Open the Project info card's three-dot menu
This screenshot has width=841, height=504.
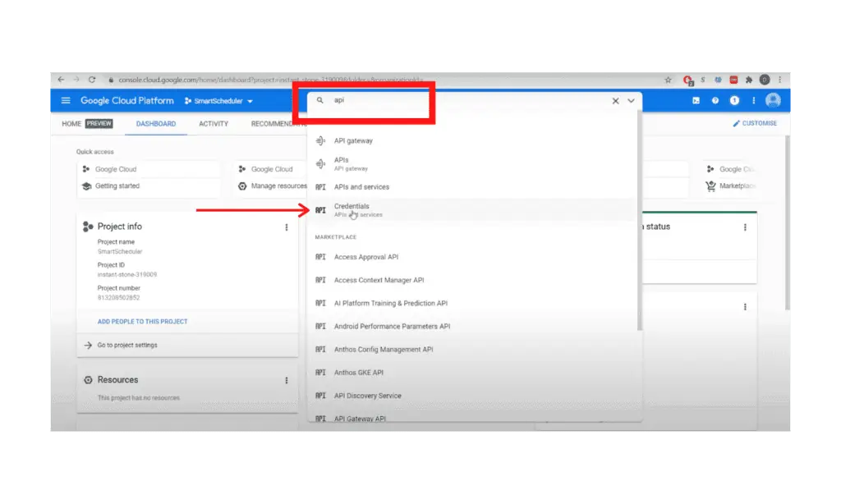pyautogui.click(x=287, y=227)
